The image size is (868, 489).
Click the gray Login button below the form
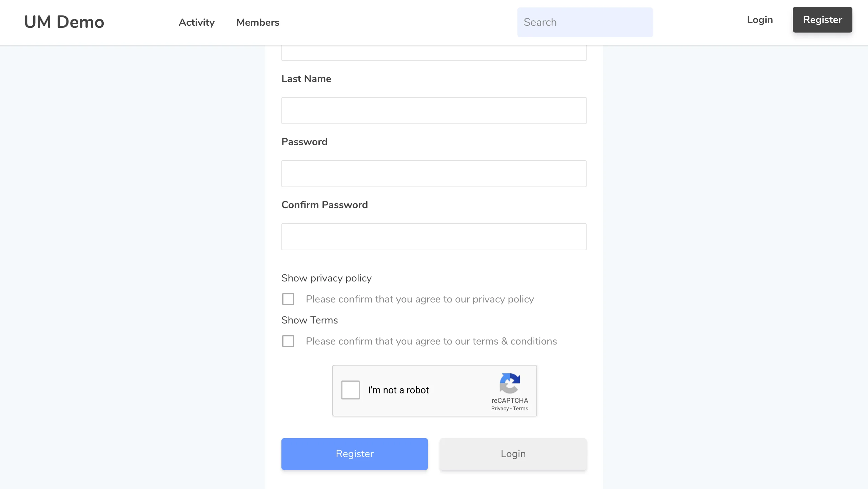click(x=512, y=454)
